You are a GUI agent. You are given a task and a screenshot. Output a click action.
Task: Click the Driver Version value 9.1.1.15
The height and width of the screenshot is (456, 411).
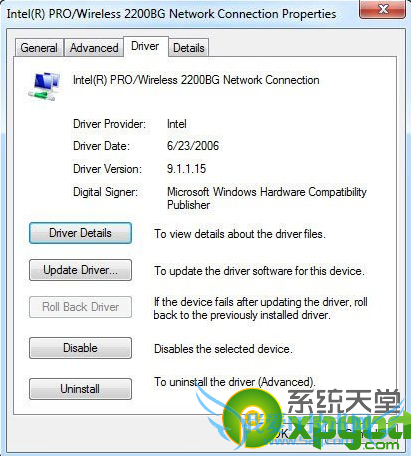click(x=186, y=169)
